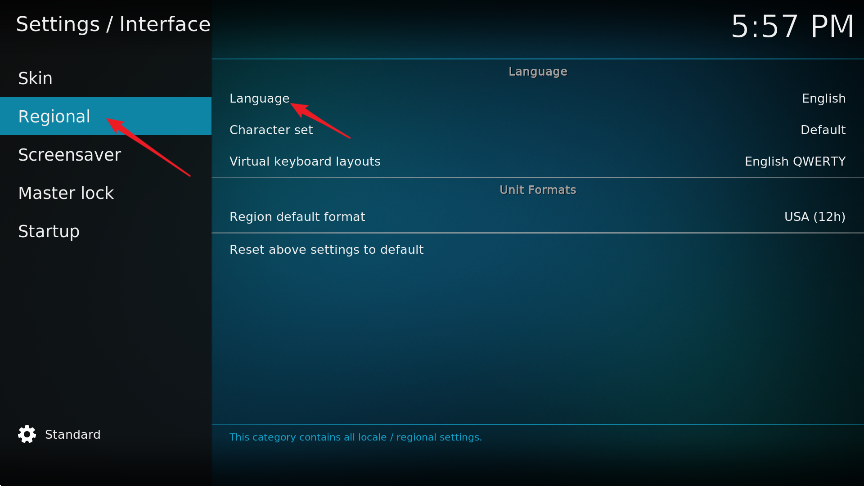Open the Master lock category

[x=66, y=193]
